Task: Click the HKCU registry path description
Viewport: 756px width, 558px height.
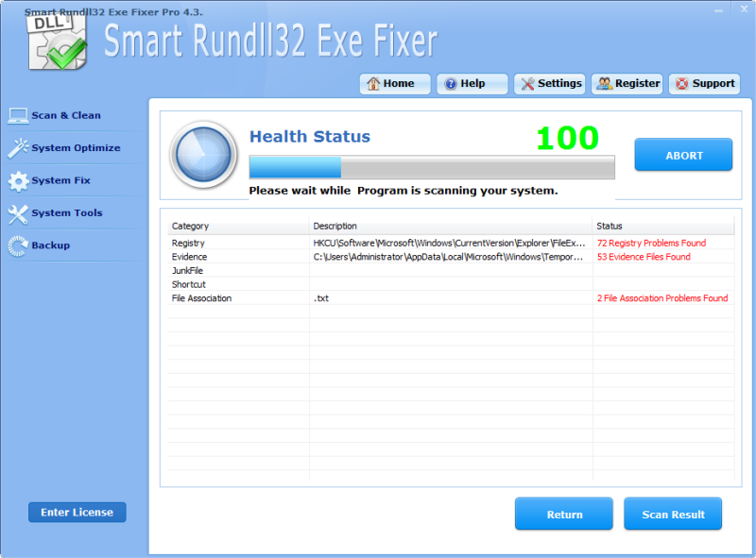Action: (x=450, y=243)
